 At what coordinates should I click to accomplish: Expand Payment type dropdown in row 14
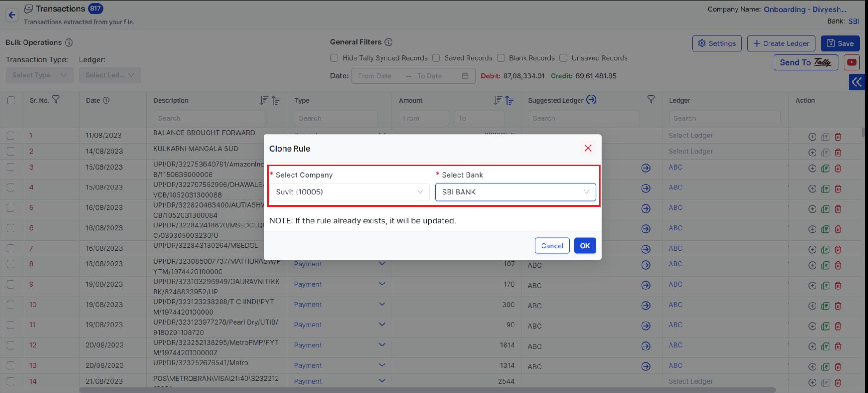382,381
